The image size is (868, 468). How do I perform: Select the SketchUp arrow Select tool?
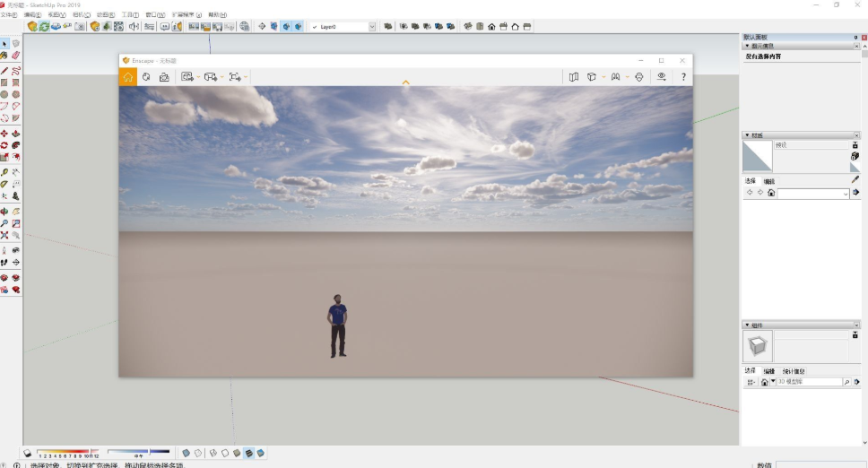click(4, 43)
